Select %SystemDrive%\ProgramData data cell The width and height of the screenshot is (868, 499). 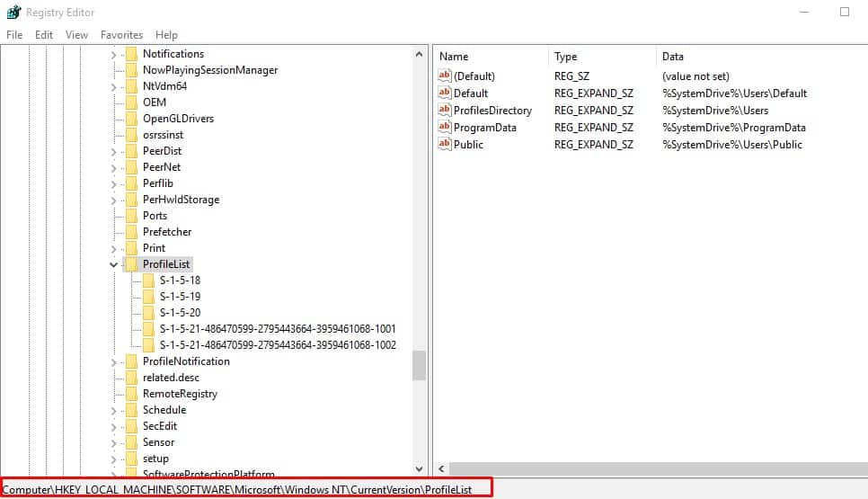[734, 128]
